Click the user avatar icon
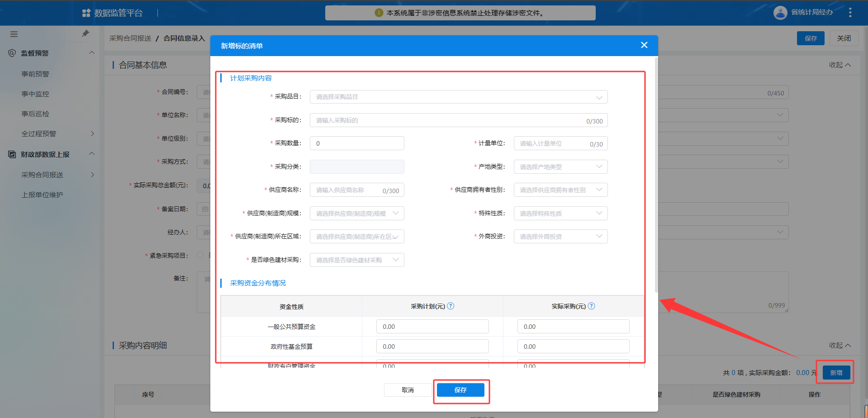This screenshot has height=418, width=868. click(x=780, y=13)
